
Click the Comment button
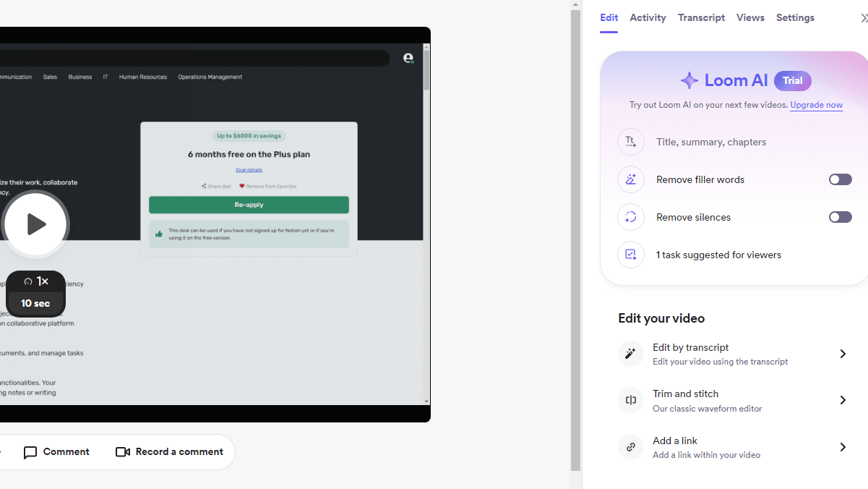coord(56,452)
